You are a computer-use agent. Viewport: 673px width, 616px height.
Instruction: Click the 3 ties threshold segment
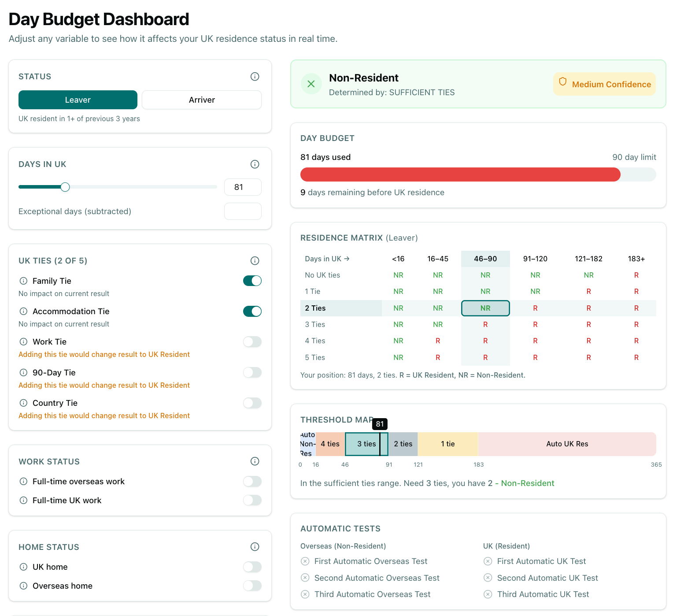(366, 444)
